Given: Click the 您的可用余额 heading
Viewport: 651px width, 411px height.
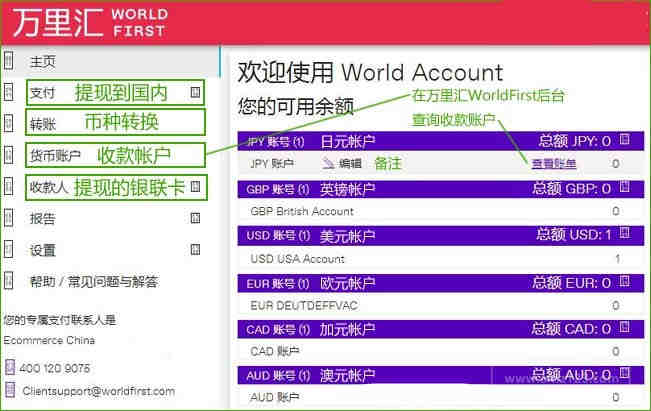Looking at the screenshot, I should click(296, 107).
